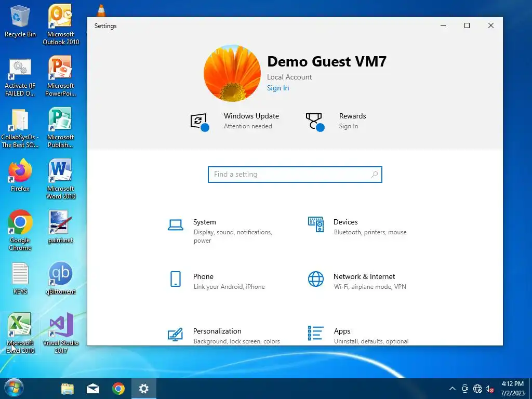Click 'Background, lock screen, colors' text
Viewport: 532px width, 399px height.
coord(237,341)
